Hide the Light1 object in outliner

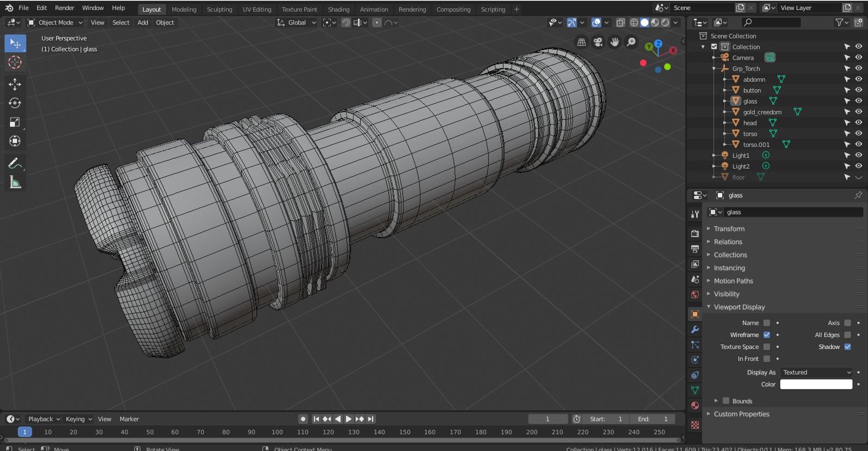pyautogui.click(x=859, y=155)
